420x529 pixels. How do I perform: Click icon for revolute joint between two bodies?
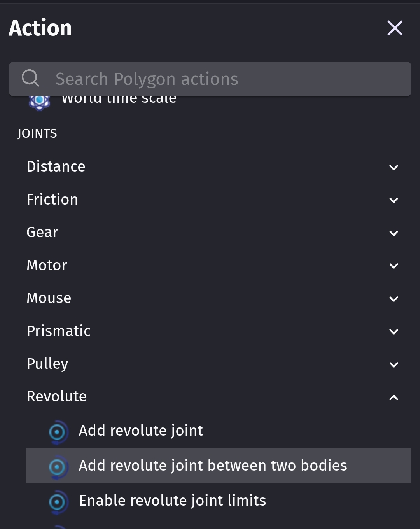pyautogui.click(x=58, y=466)
